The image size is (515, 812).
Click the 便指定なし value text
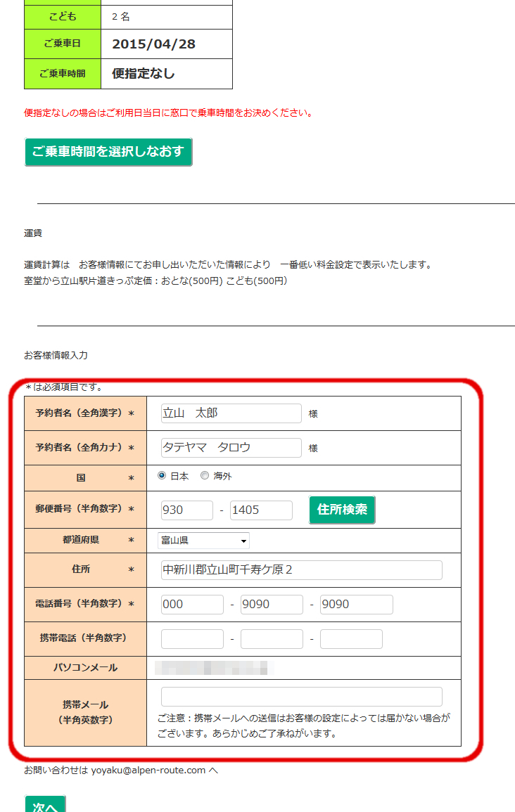[144, 74]
